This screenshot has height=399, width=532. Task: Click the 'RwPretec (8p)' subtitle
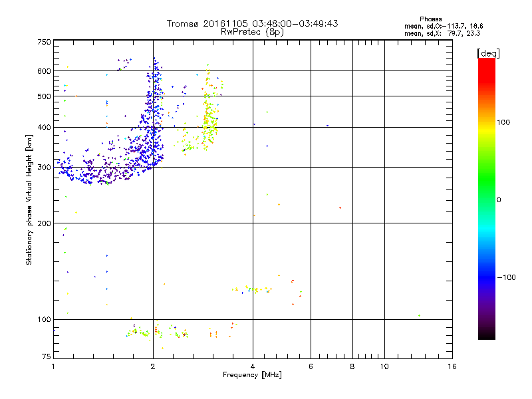(x=252, y=32)
